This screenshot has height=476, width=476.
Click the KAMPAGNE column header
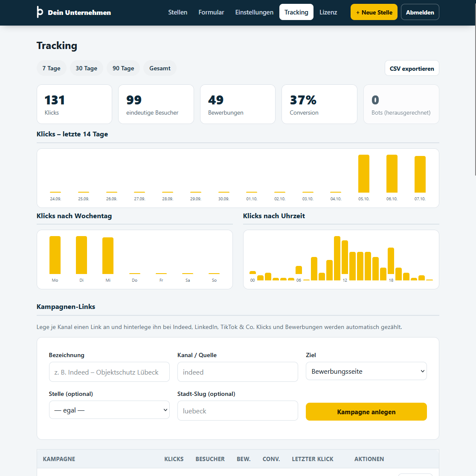(x=59, y=459)
